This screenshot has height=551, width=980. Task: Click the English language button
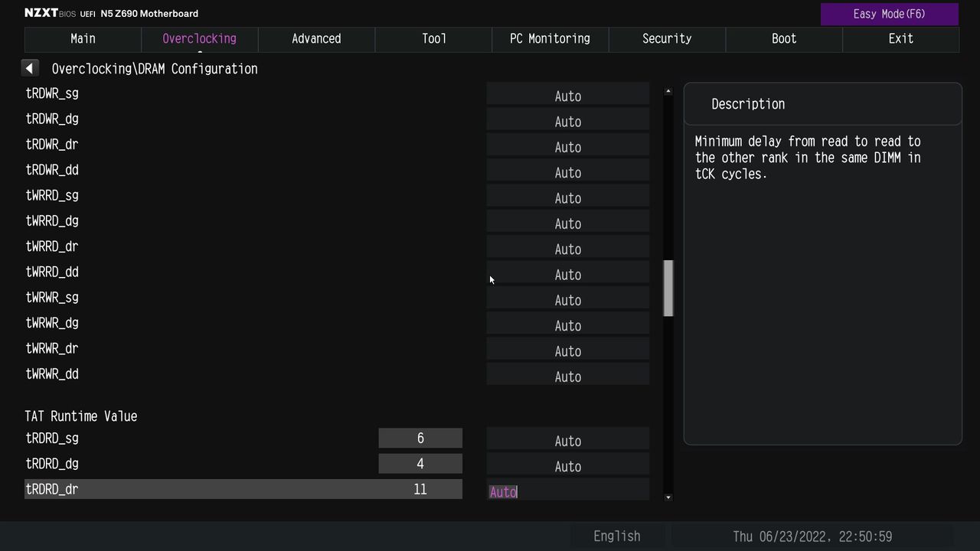tap(617, 536)
